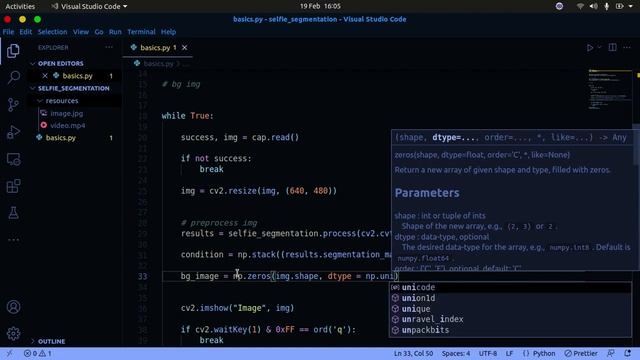Open the Source Control view
640x360 pixels.
tap(13, 104)
